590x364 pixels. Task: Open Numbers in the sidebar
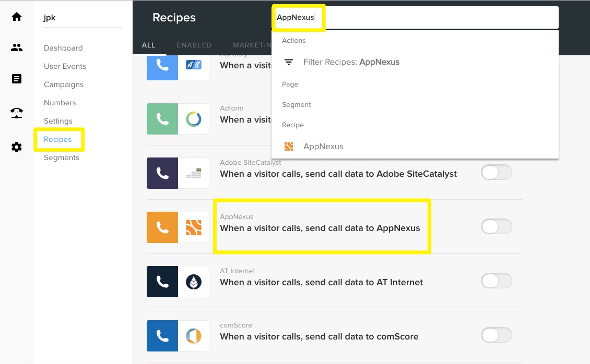click(x=60, y=103)
